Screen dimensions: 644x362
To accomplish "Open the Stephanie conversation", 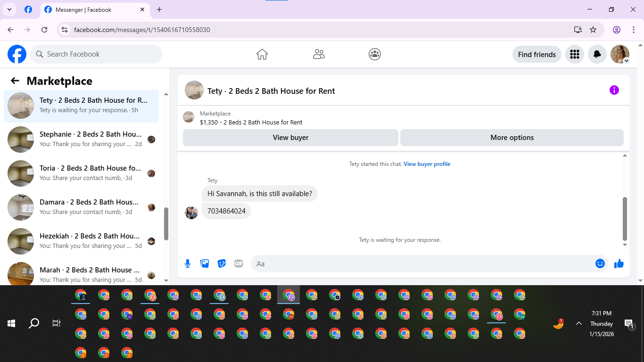I will click(81, 140).
